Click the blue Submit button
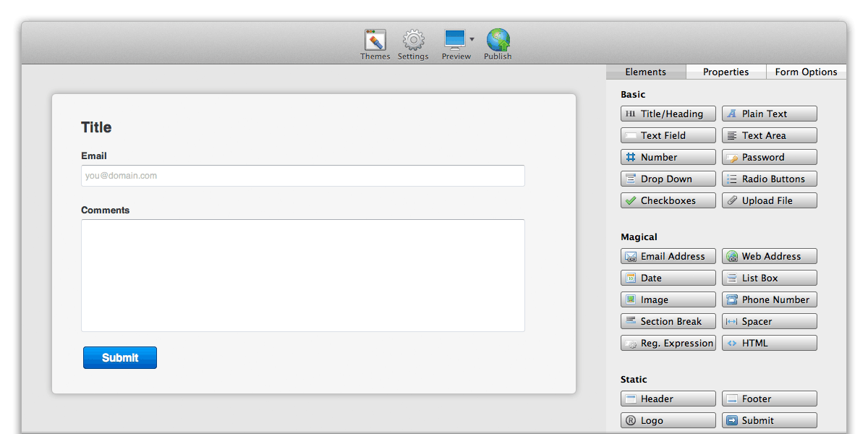Screen dimensions: 868x434 [120, 357]
